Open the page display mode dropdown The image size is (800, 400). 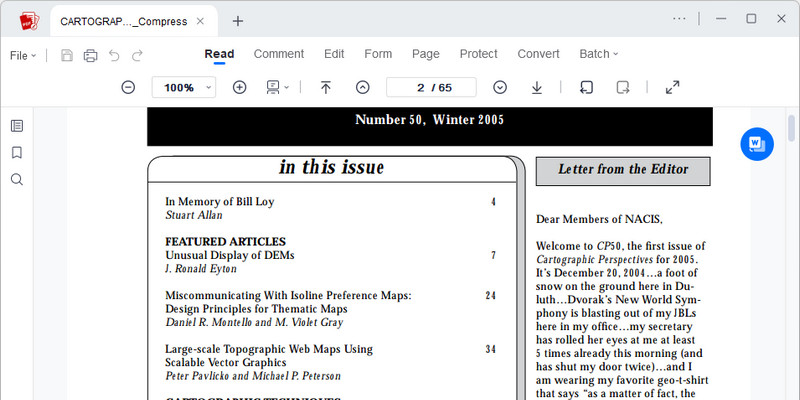277,87
